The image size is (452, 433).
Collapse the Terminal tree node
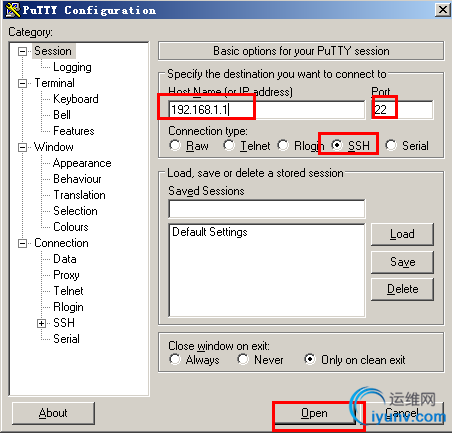pos(22,83)
